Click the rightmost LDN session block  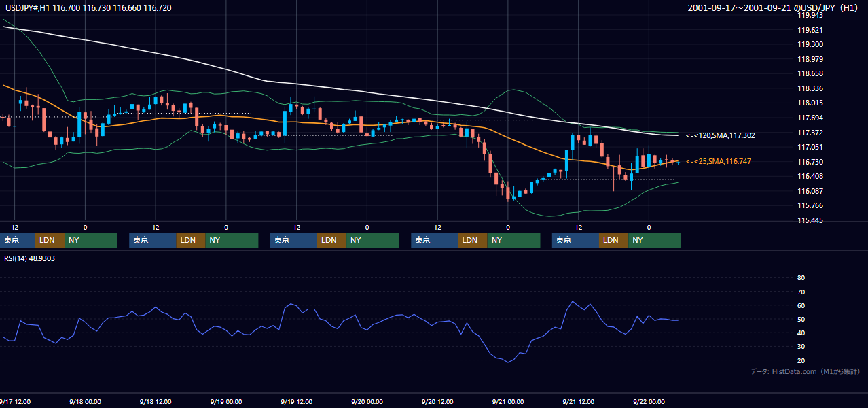(613, 240)
